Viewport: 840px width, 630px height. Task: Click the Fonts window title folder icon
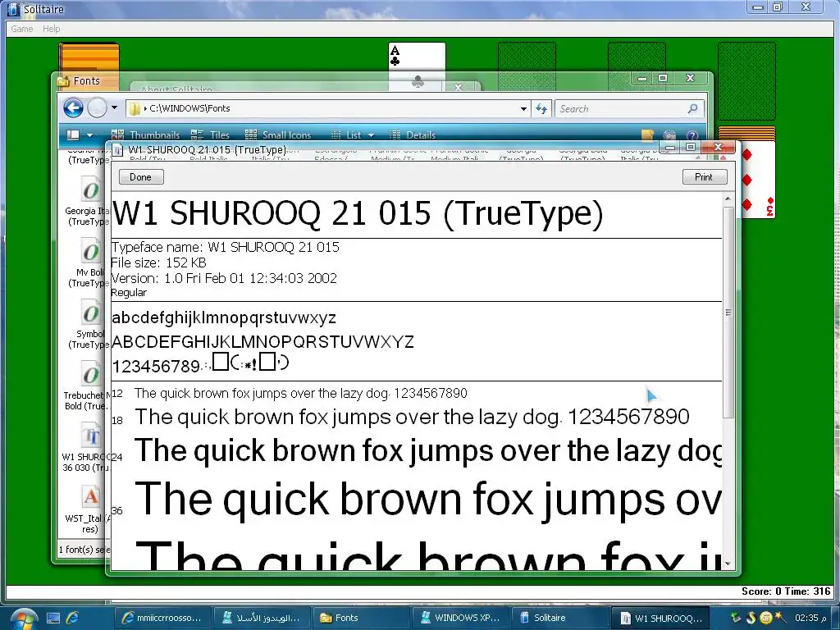coord(64,81)
